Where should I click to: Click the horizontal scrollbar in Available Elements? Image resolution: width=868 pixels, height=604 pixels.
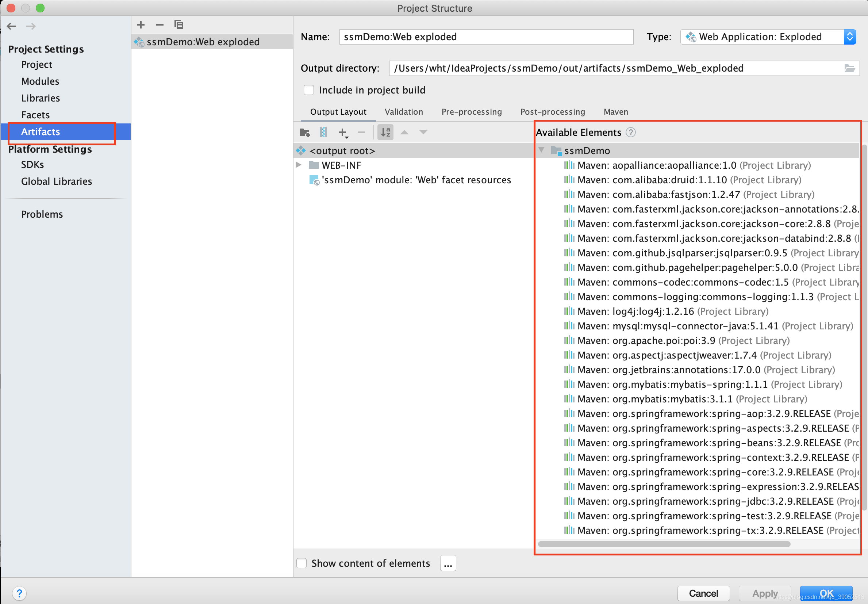click(x=664, y=544)
